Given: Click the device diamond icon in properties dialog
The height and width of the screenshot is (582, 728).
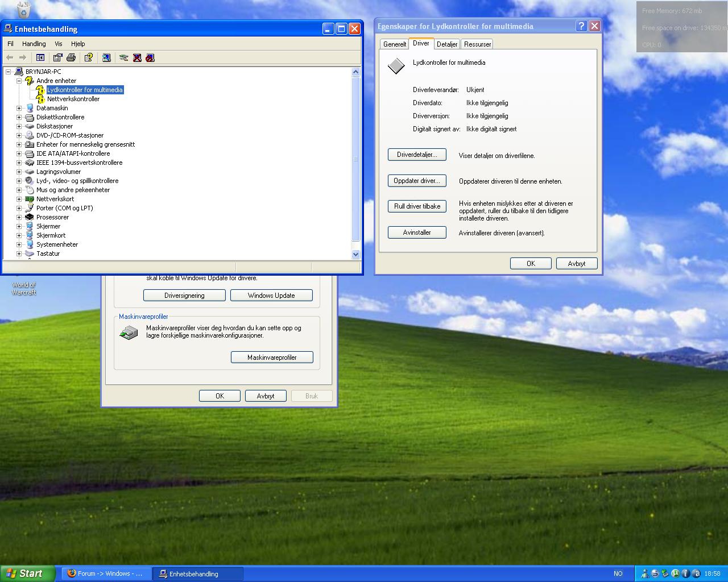Looking at the screenshot, I should coord(396,66).
